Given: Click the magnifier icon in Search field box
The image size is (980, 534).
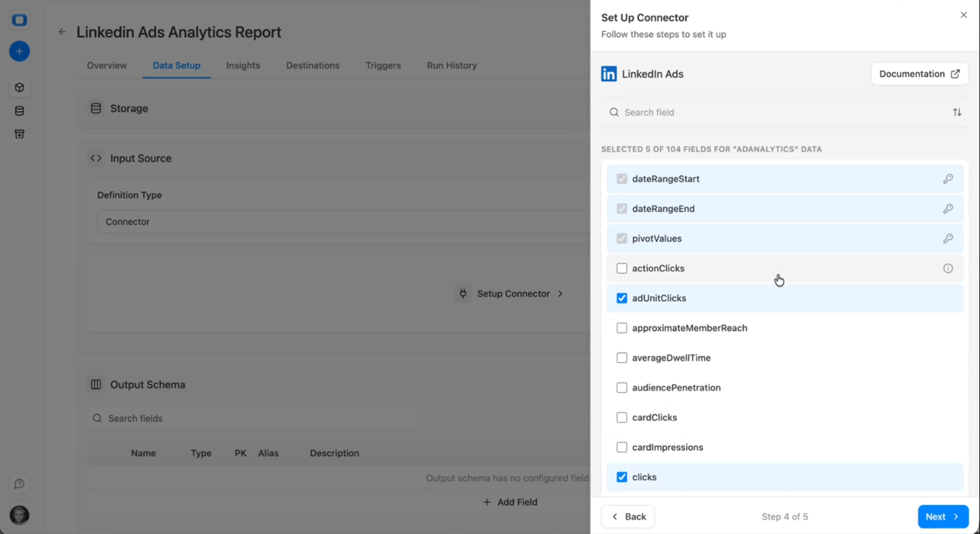Looking at the screenshot, I should 614,112.
